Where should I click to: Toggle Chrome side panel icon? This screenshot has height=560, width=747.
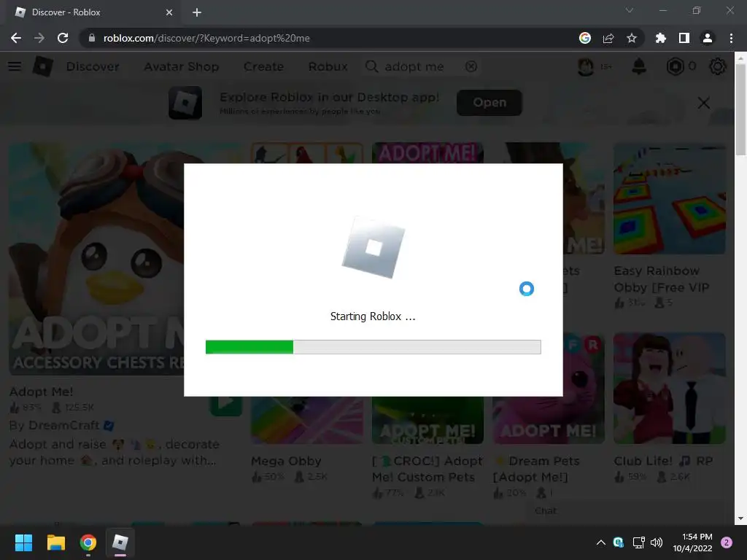(x=684, y=38)
